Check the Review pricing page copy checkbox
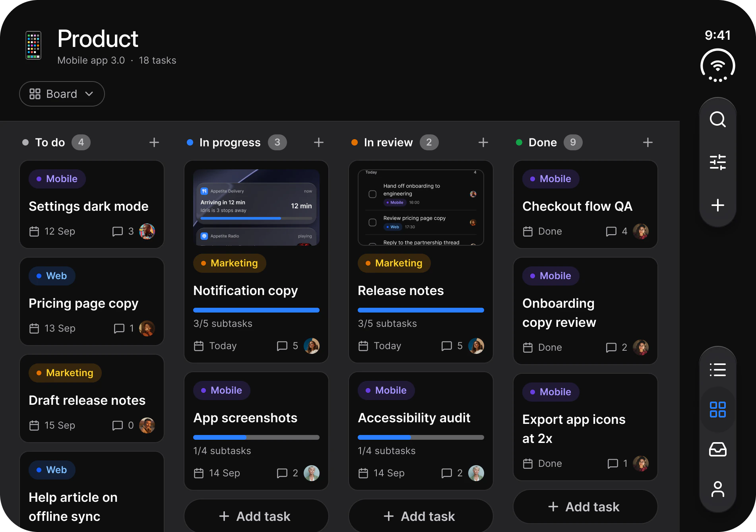 (372, 222)
